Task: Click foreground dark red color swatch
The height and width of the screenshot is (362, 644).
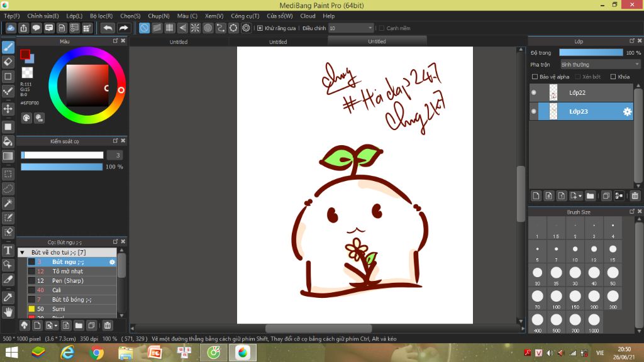Action: [x=25, y=54]
